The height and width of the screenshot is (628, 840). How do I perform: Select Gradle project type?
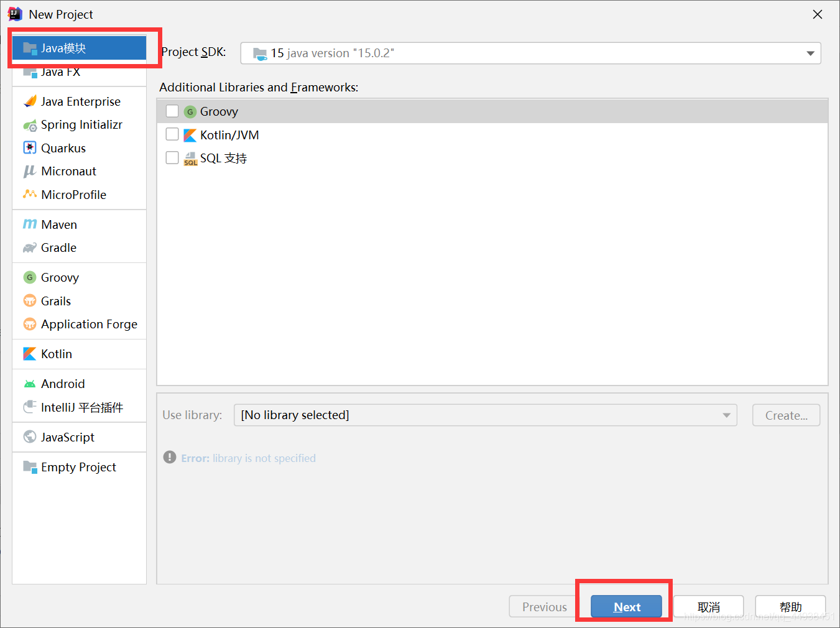click(x=80, y=247)
